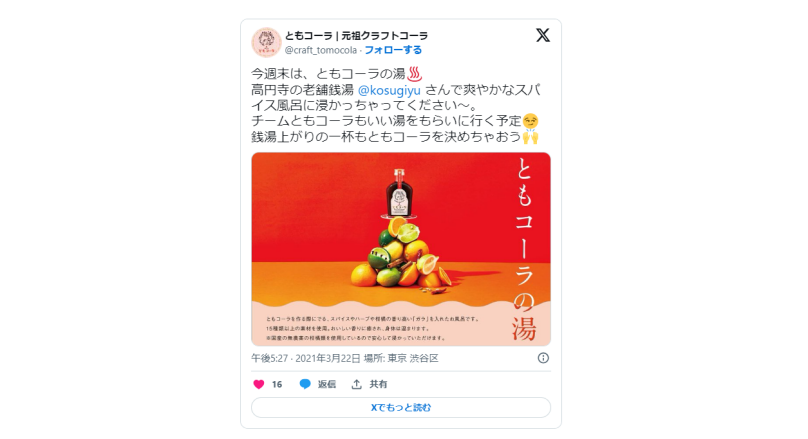The height and width of the screenshot is (439, 808).
Task: Click the Xでもっと読む button
Action: pos(401,408)
